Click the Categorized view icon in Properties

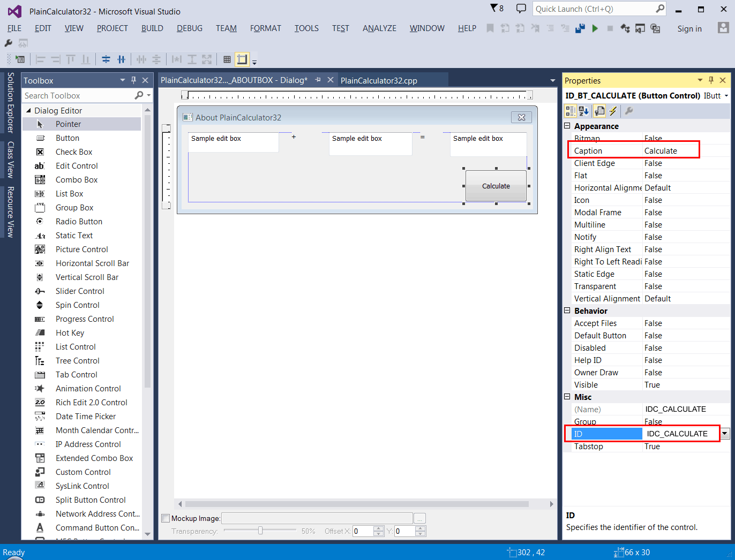(571, 111)
